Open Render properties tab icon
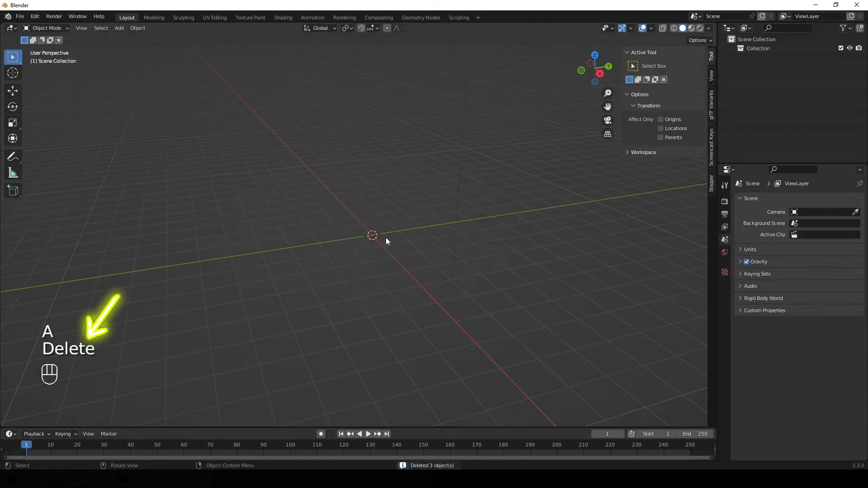 (725, 201)
